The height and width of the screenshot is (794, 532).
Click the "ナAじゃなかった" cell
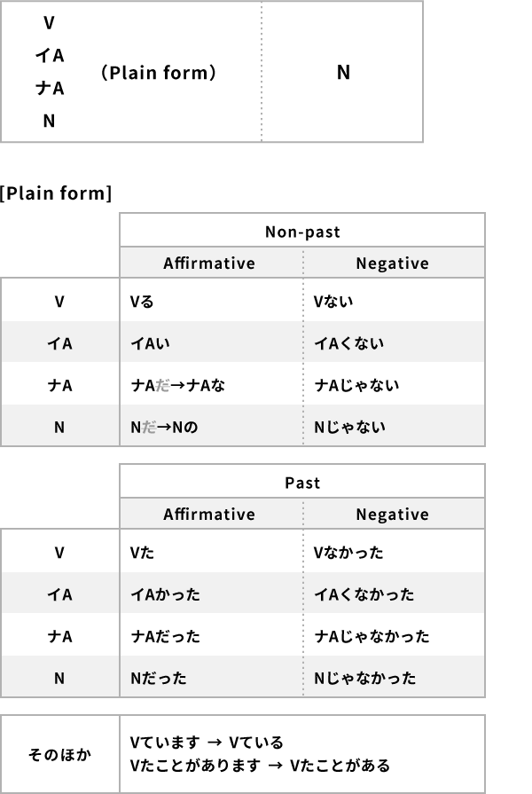tap(372, 636)
